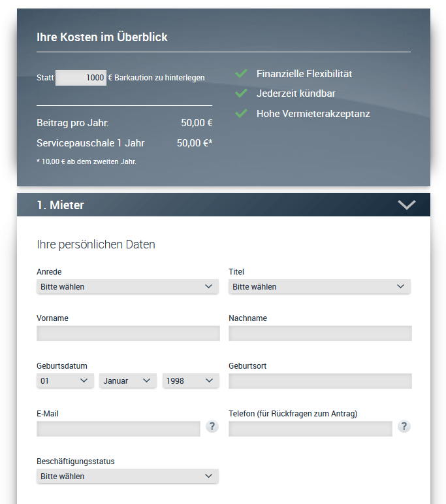Open the birth year dropdown showing 1998
Screen dimensions: 446x504
coord(190,380)
